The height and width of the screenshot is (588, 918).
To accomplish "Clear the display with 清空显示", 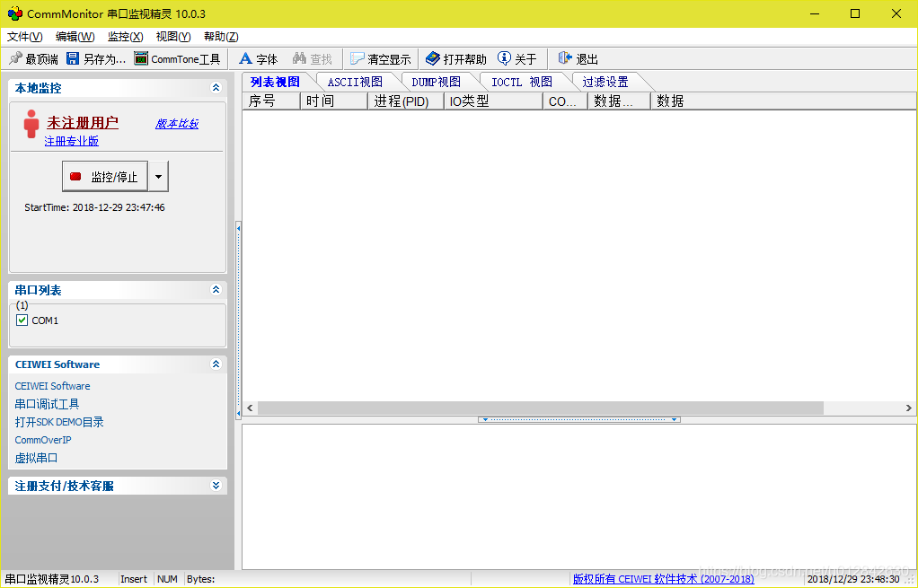I will coord(381,59).
